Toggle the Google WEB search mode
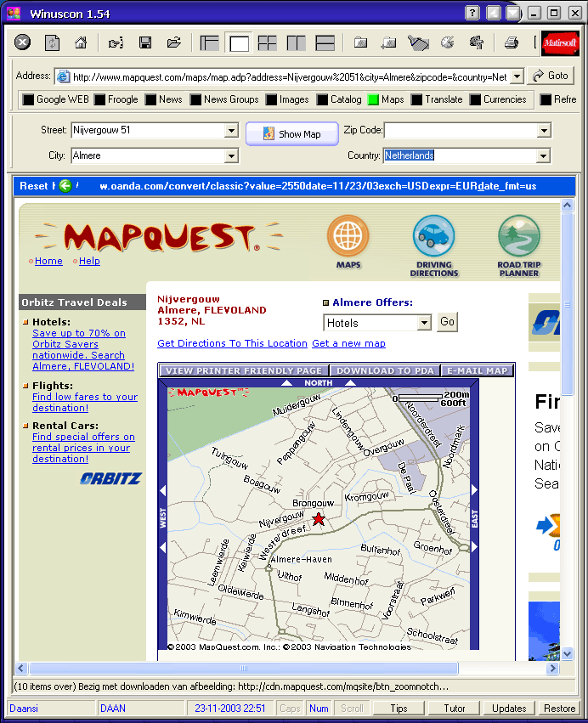Screen dimensions: 588x723 click(x=56, y=99)
